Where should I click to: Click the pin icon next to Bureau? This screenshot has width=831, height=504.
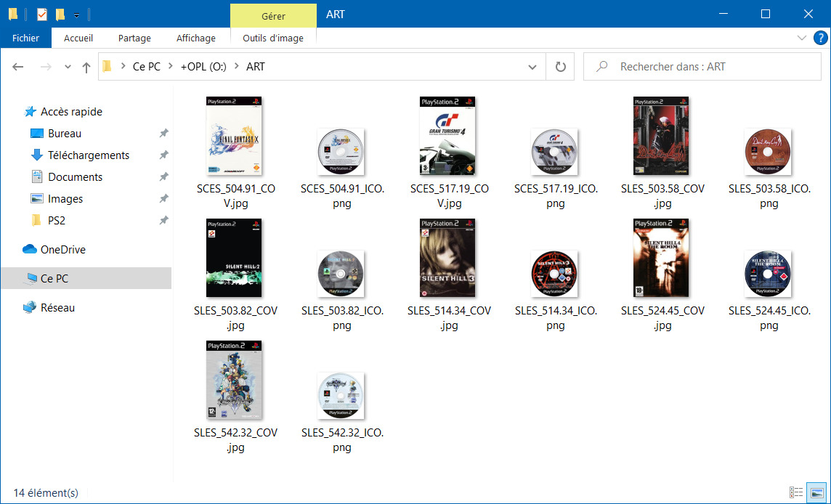pyautogui.click(x=163, y=134)
